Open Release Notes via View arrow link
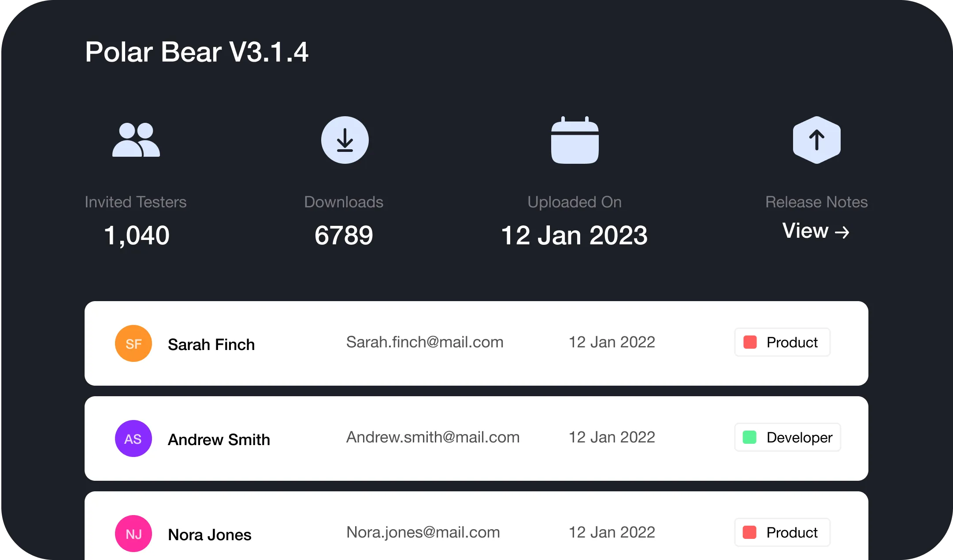The width and height of the screenshot is (953, 560). pos(816,231)
